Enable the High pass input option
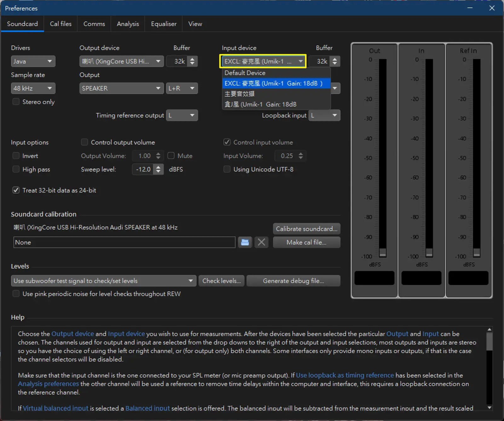 (x=16, y=169)
